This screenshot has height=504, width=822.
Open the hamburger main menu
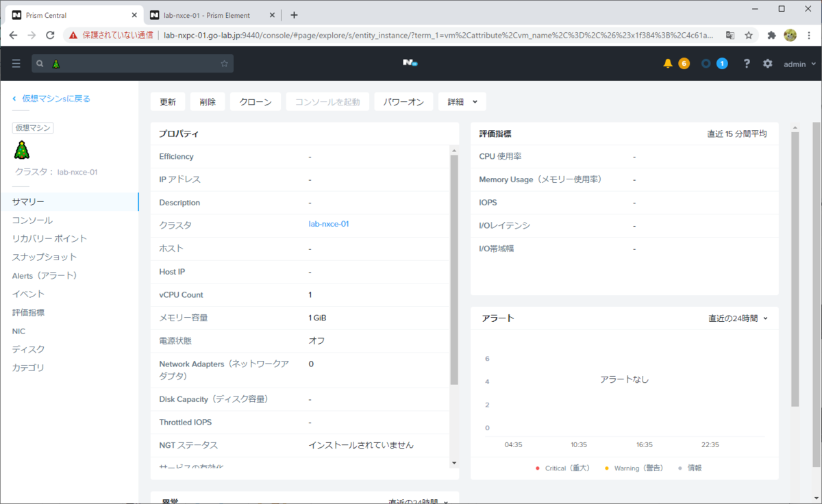(16, 64)
